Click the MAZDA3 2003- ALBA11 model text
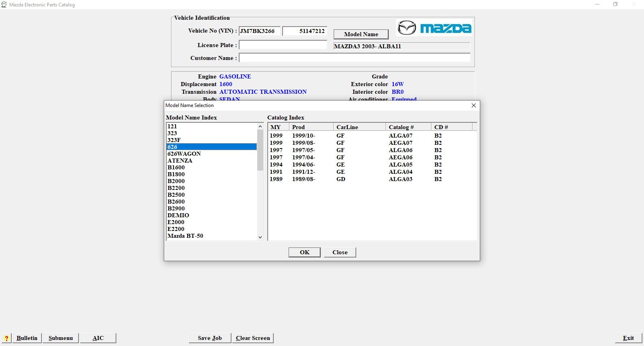 (x=367, y=46)
